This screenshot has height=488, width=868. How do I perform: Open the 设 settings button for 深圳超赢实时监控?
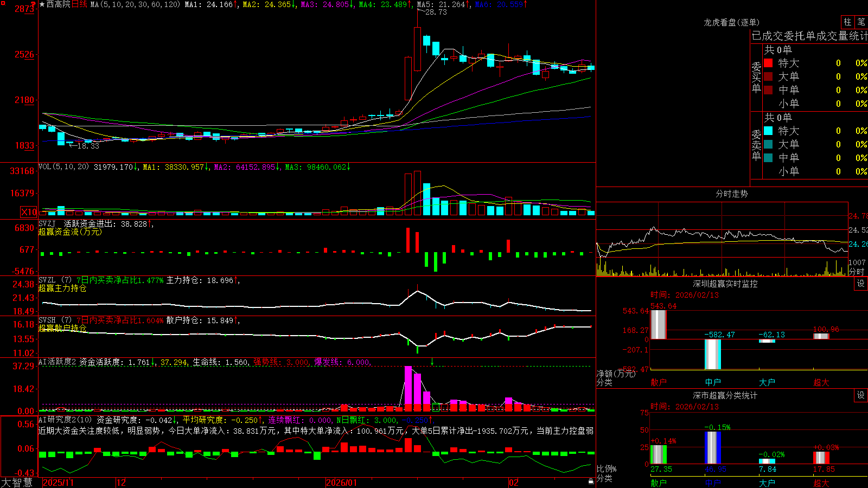(x=861, y=284)
